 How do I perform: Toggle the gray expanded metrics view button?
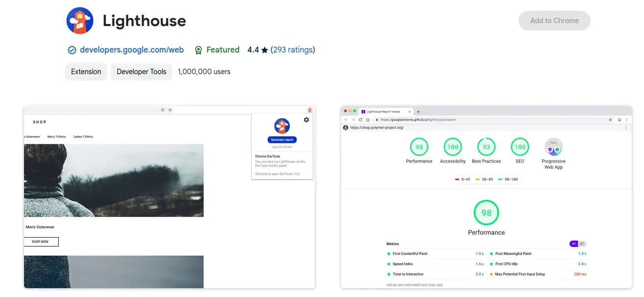582,243
